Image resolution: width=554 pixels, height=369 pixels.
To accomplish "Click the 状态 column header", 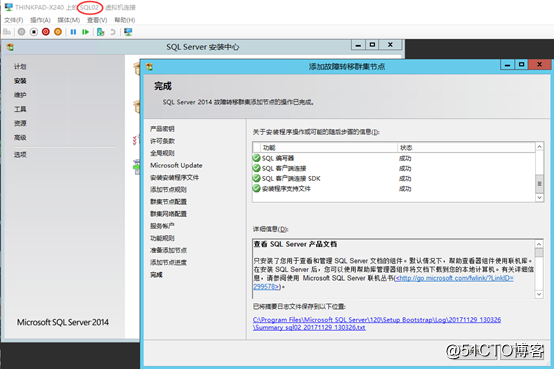I will pos(406,148).
